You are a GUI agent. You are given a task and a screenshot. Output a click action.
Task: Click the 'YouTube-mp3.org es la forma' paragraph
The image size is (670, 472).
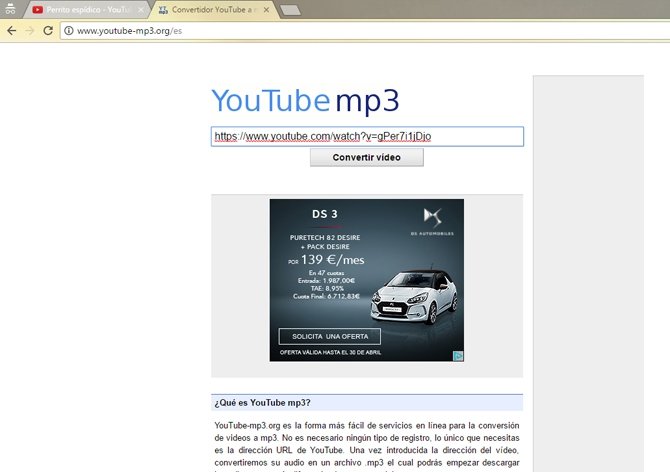(367, 444)
